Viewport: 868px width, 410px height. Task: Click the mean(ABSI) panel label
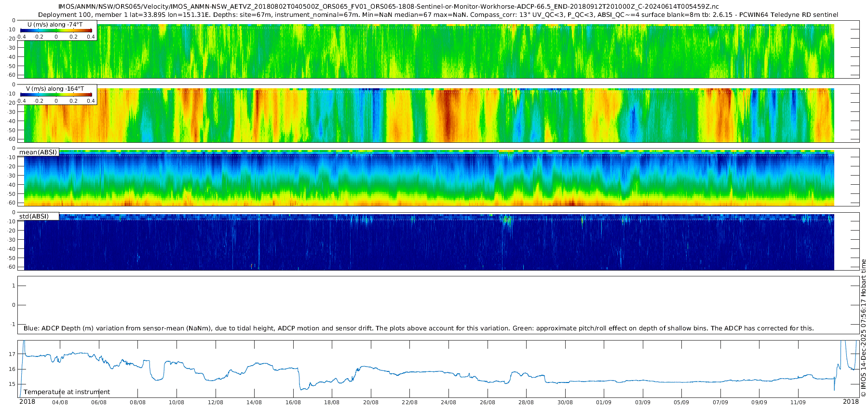(x=38, y=152)
